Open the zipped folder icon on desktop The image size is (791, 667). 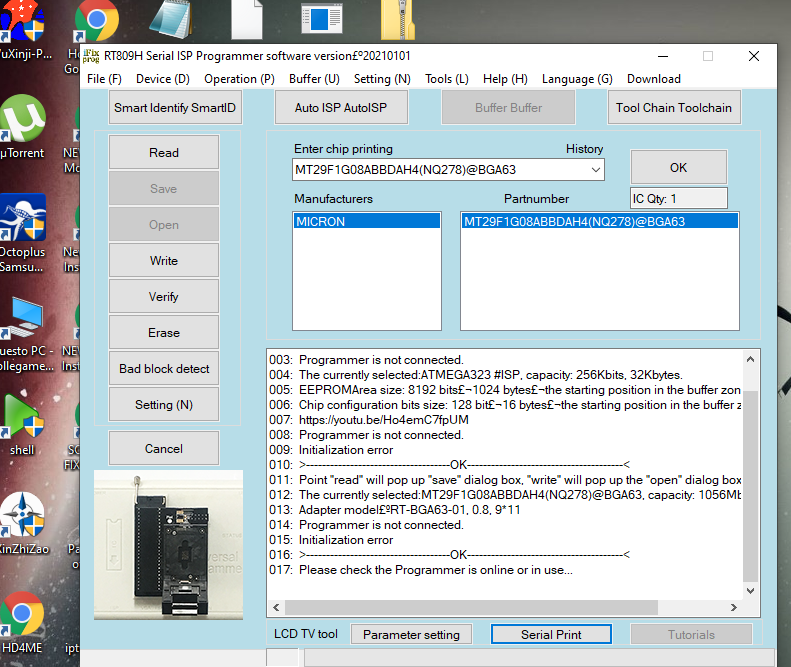coord(398,19)
